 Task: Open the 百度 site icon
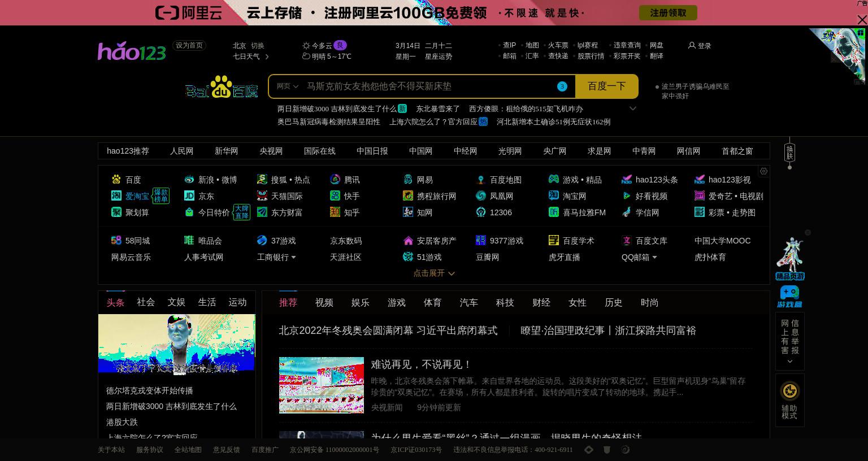pos(116,180)
